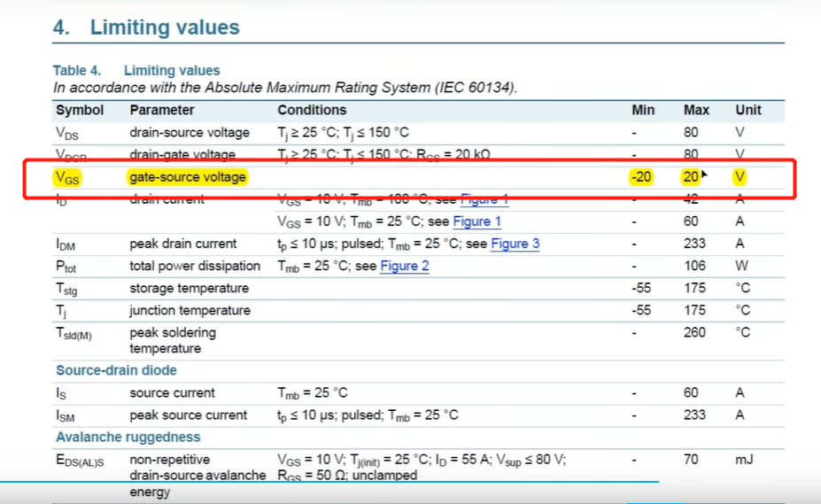The image size is (821, 504).
Task: Click the max value 60 in the source current row
Action: tap(691, 393)
